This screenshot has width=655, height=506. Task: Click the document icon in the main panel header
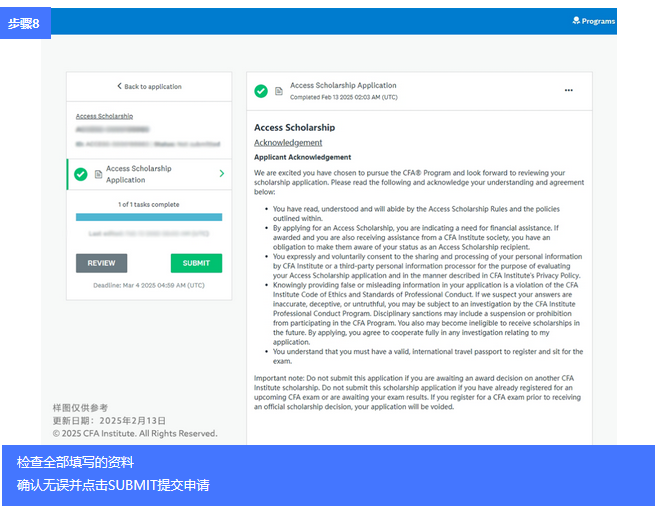point(279,91)
